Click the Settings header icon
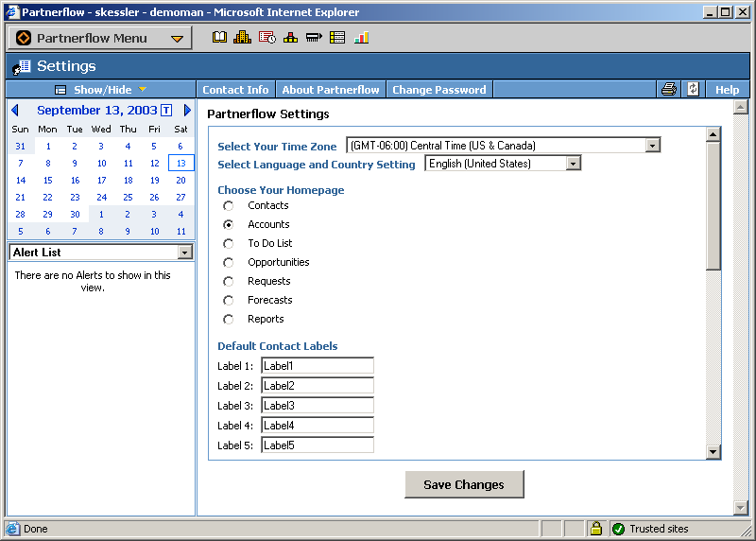 21,67
